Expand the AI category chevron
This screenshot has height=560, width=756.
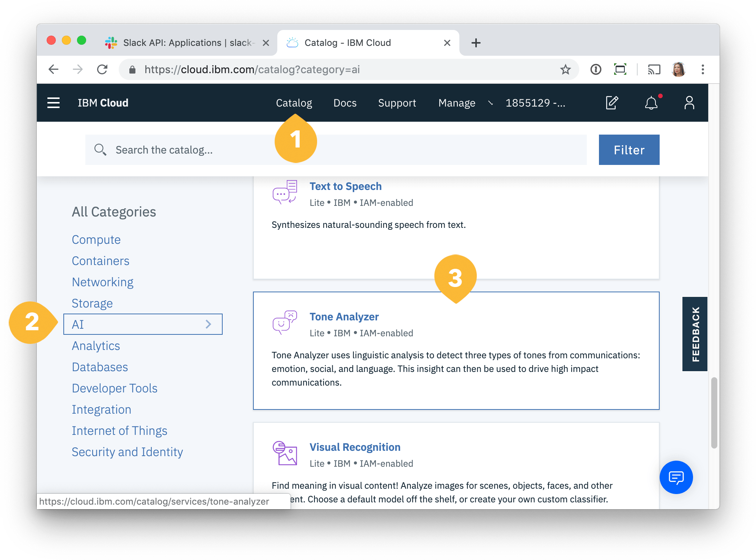coord(208,324)
